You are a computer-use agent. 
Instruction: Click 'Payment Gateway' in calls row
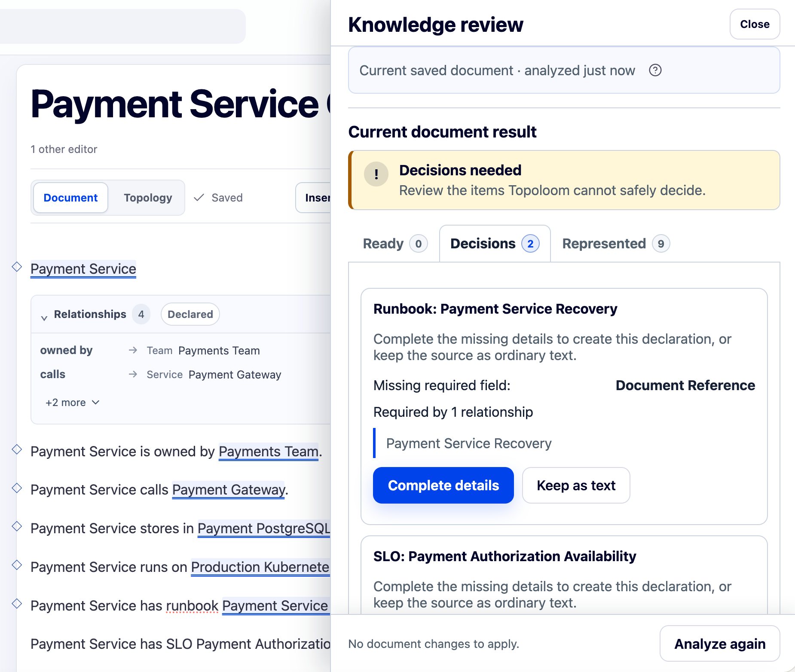coord(235,375)
